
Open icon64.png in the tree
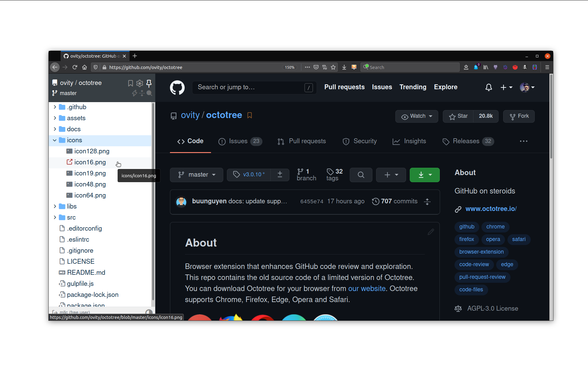pos(90,195)
